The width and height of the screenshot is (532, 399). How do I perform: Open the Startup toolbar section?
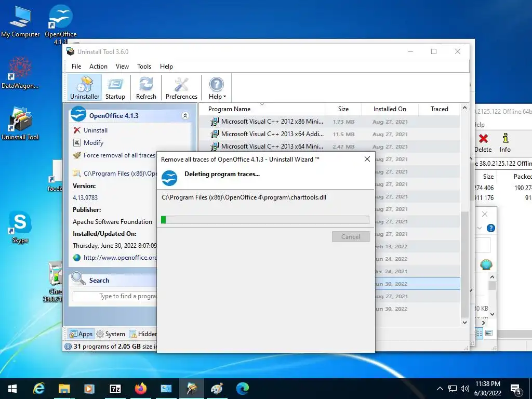115,88
